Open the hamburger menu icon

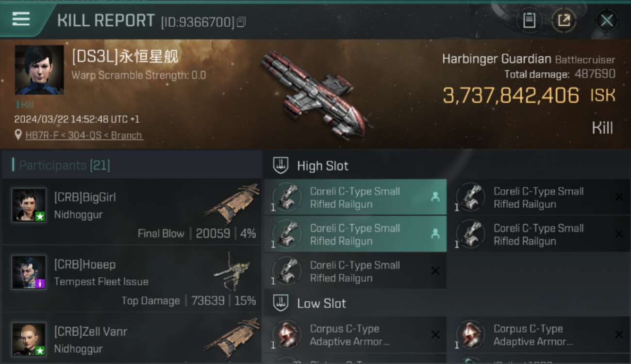tap(21, 19)
